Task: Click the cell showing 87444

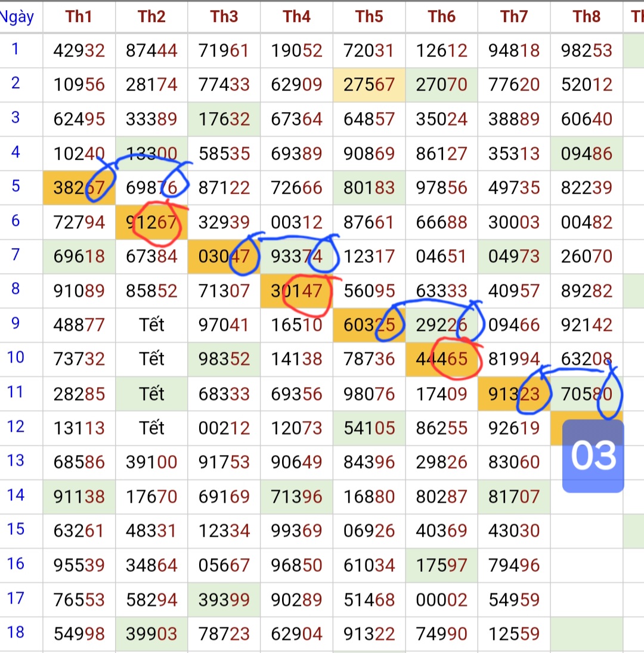Action: pos(151,51)
